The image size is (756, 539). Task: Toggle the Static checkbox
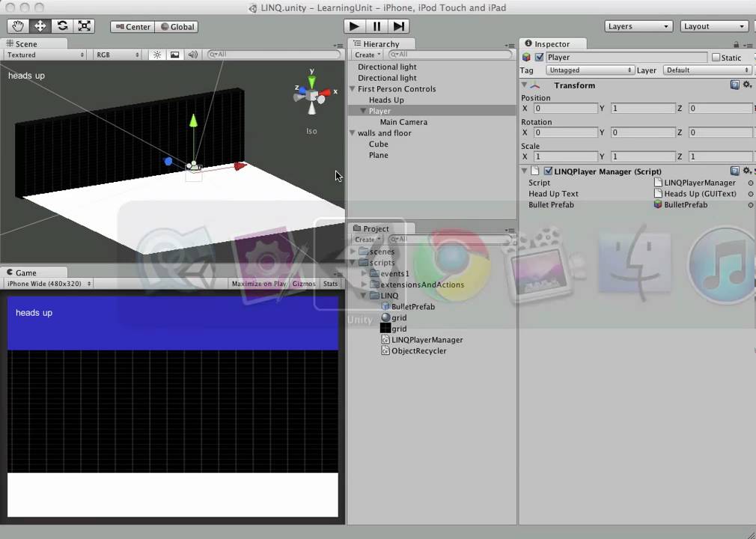pyautogui.click(x=716, y=58)
